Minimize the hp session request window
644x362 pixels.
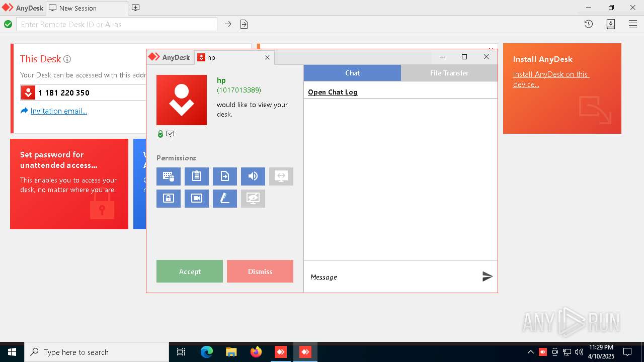[442, 57]
